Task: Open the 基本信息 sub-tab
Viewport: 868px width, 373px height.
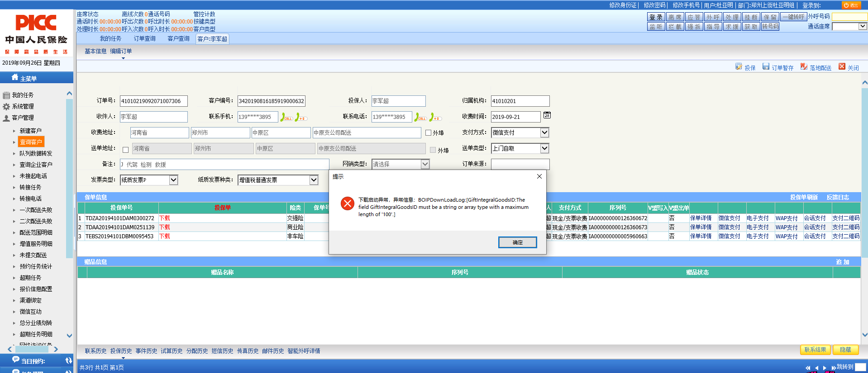Action: (x=95, y=51)
